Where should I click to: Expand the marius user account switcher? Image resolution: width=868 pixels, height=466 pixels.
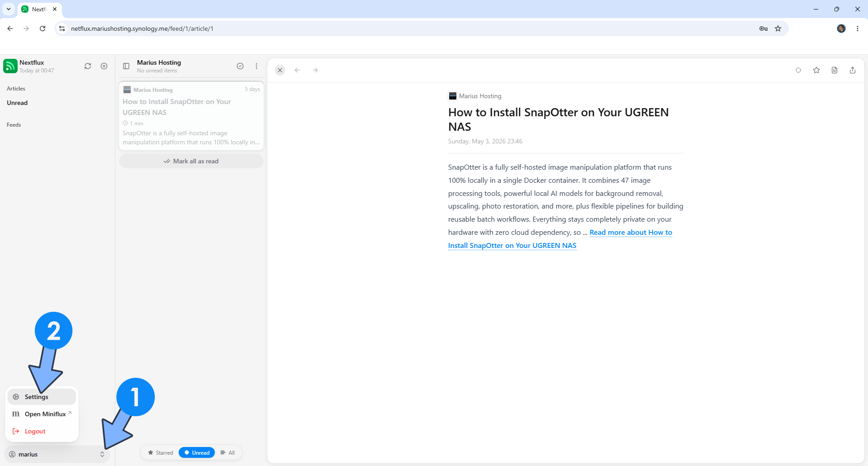point(57,454)
